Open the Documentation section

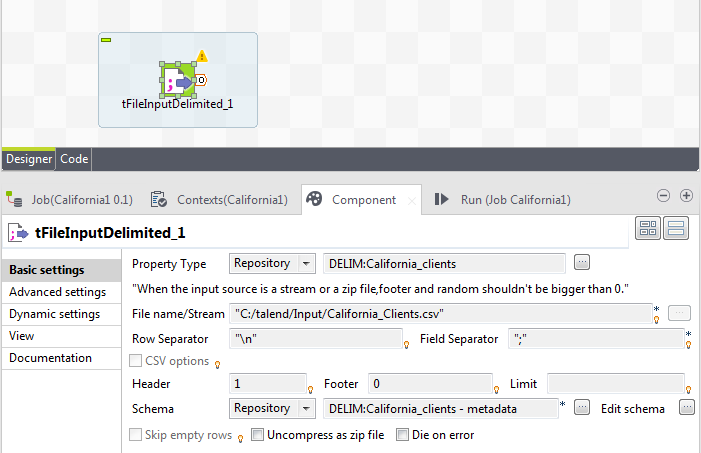pos(62,358)
